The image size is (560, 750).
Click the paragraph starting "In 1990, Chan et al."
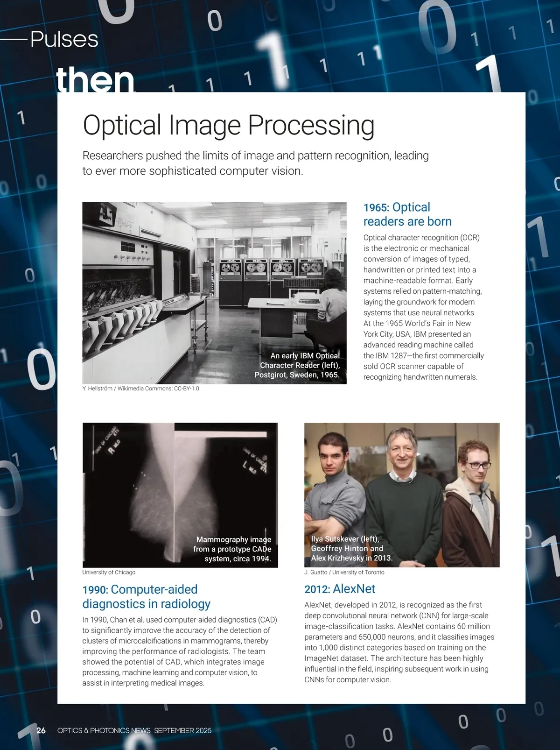tap(180, 651)
